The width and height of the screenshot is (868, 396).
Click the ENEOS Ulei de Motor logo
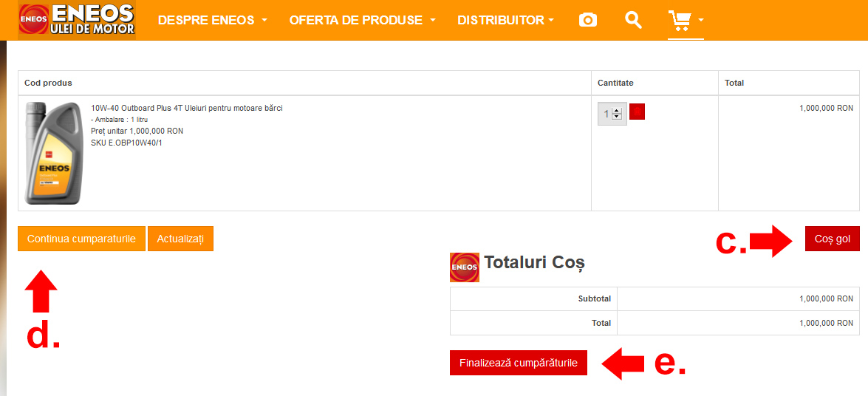click(77, 21)
